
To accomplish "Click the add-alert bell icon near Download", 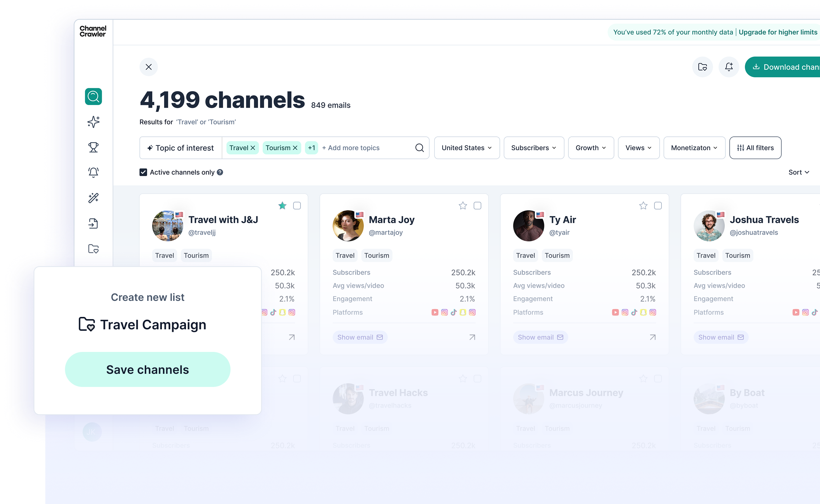I will pos(728,67).
